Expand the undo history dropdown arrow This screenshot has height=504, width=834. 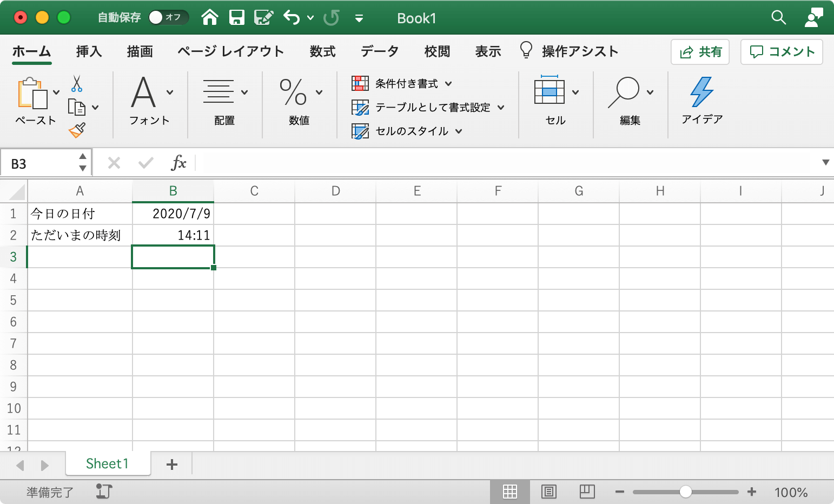click(310, 18)
